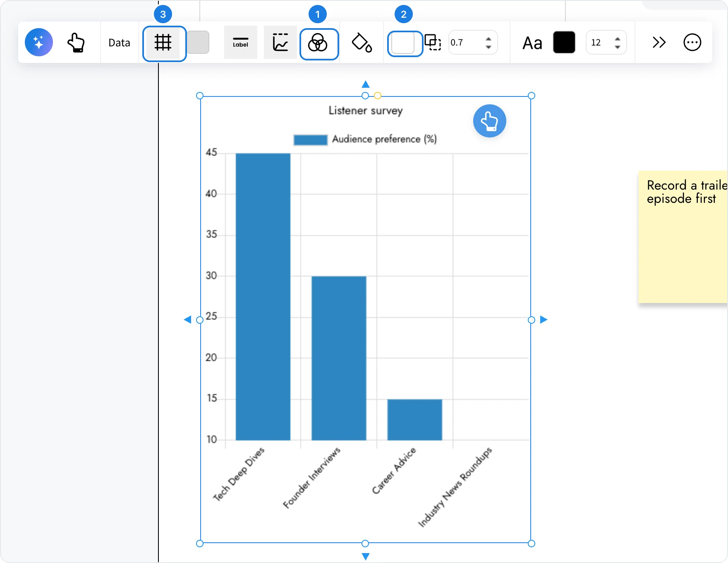Toggle the 'Audience preference (%)' legend entry
This screenshot has width=728, height=563.
point(365,139)
